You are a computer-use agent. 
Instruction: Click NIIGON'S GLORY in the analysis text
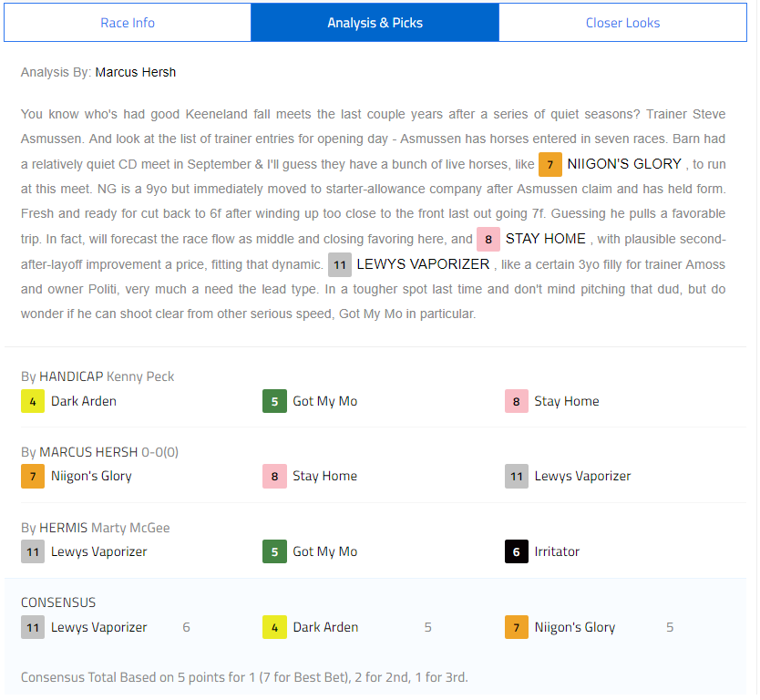(x=624, y=164)
